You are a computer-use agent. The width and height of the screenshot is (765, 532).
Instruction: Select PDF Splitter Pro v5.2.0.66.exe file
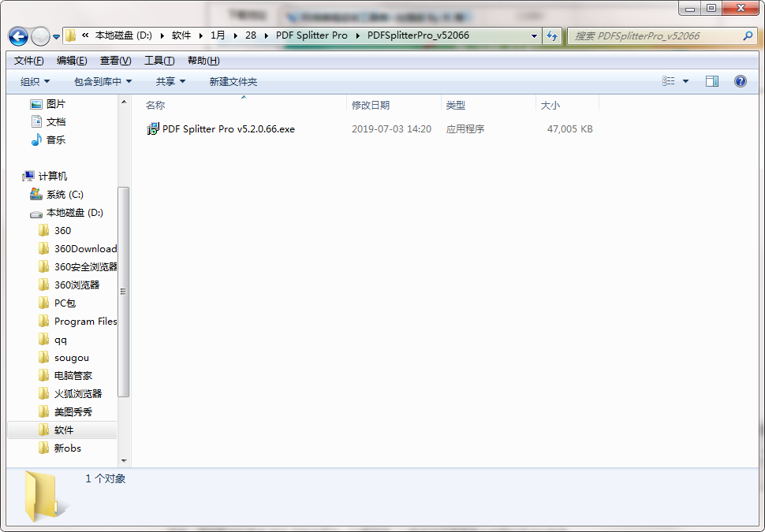coord(229,129)
